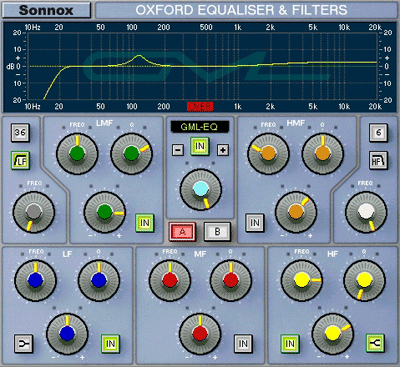Viewport: 400px width, 367px height.
Task: Click the low filter grey frequency knob
Action: point(34,212)
